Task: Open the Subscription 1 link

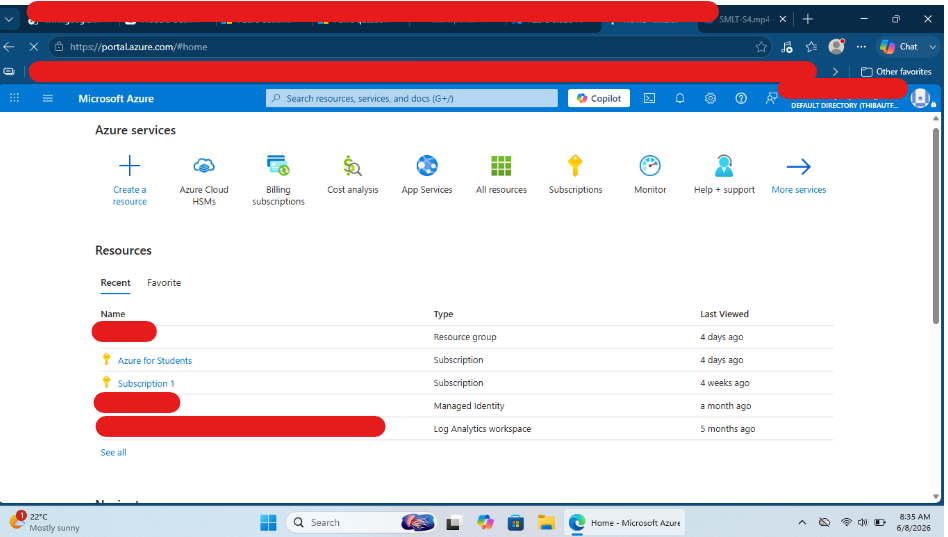Action: click(x=146, y=383)
